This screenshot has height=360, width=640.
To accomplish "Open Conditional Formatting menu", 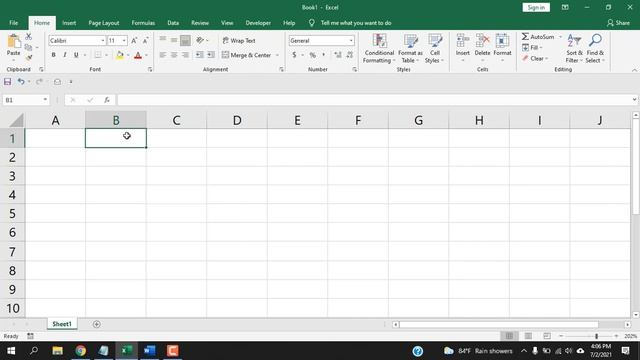I will click(x=379, y=49).
